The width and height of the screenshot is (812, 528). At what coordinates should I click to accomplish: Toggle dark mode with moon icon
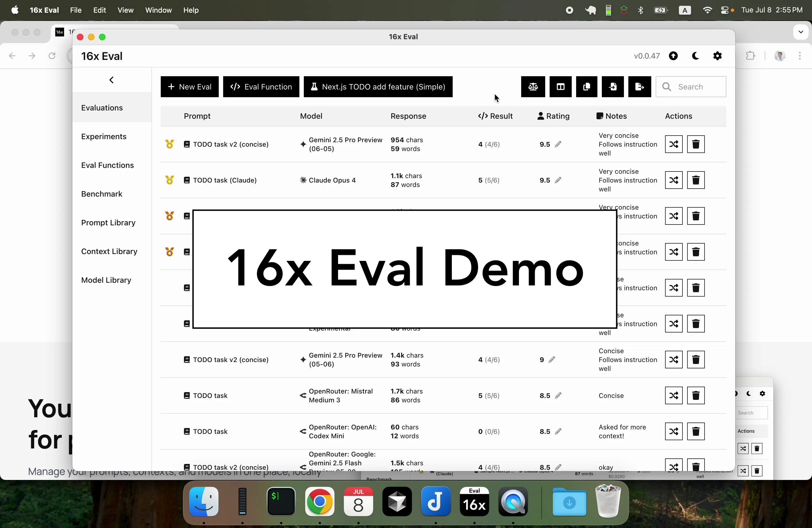tap(695, 56)
